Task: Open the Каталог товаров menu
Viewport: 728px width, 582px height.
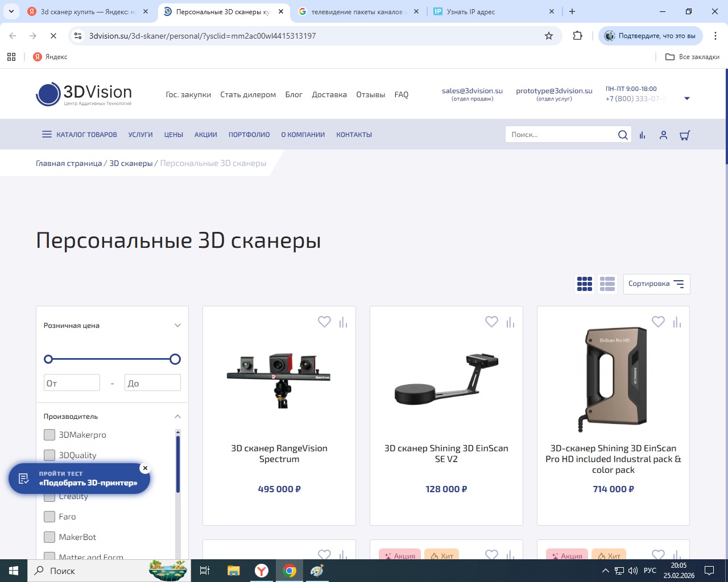Action: click(x=80, y=135)
